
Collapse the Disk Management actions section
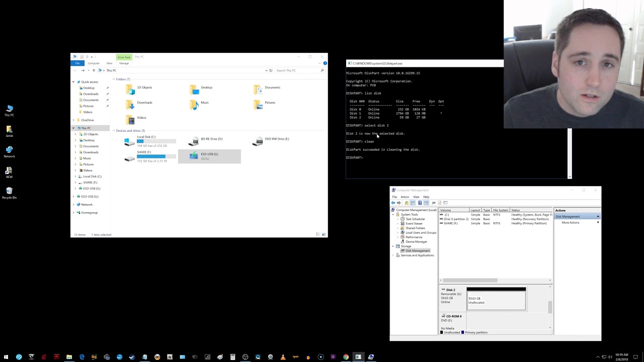click(598, 217)
